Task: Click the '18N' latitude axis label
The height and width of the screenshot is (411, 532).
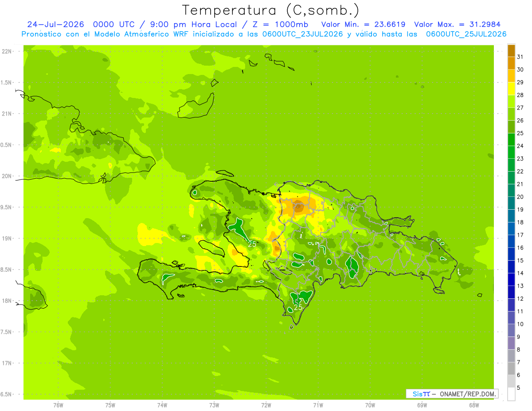Action: coord(7,301)
